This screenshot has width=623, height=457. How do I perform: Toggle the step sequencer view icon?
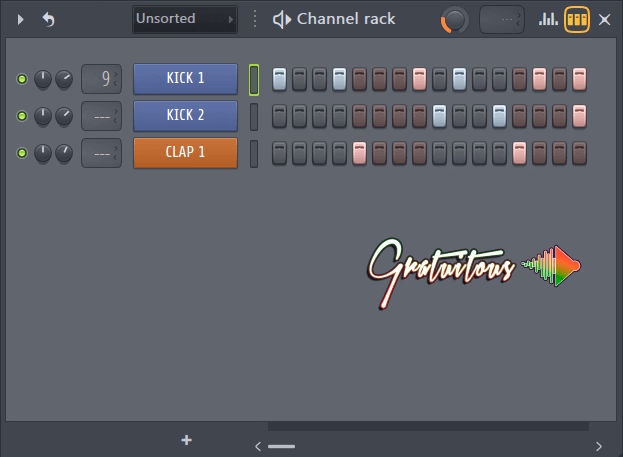click(577, 19)
